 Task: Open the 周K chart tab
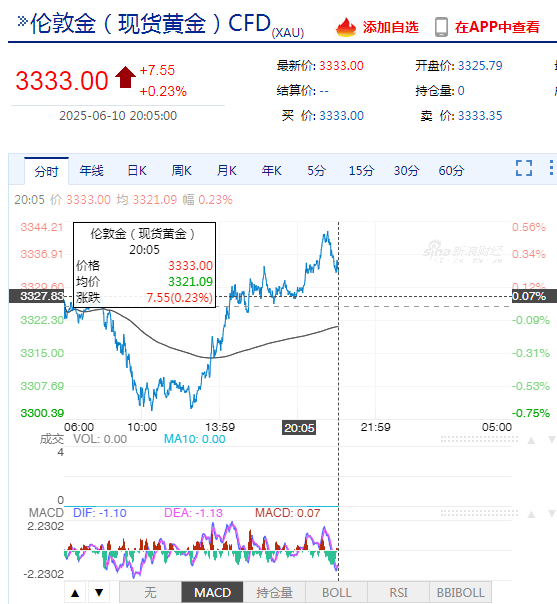181,171
